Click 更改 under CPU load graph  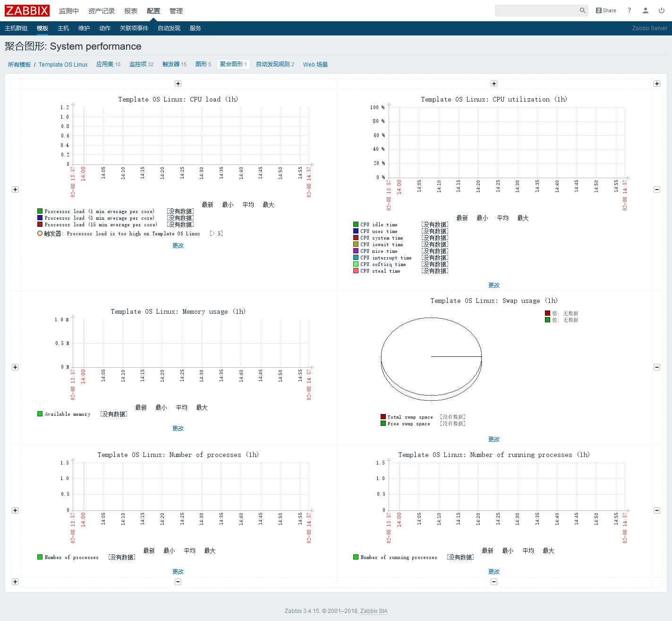pos(178,246)
